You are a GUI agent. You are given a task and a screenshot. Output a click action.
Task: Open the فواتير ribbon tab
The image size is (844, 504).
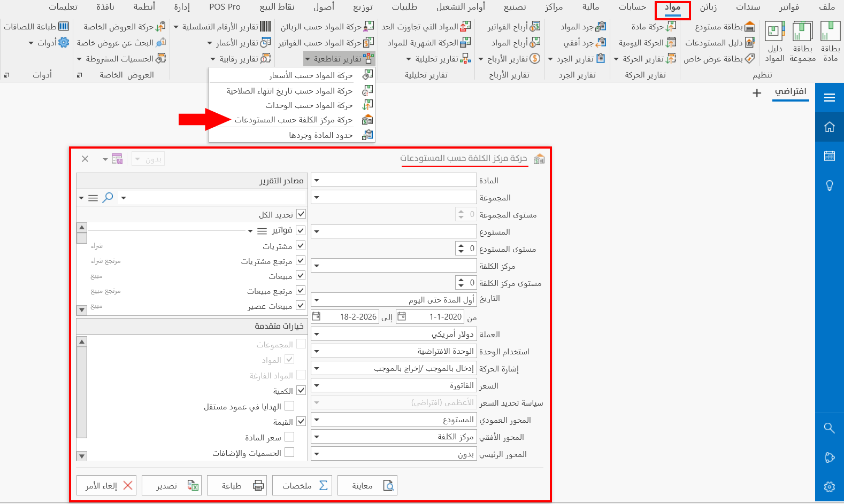click(x=789, y=7)
